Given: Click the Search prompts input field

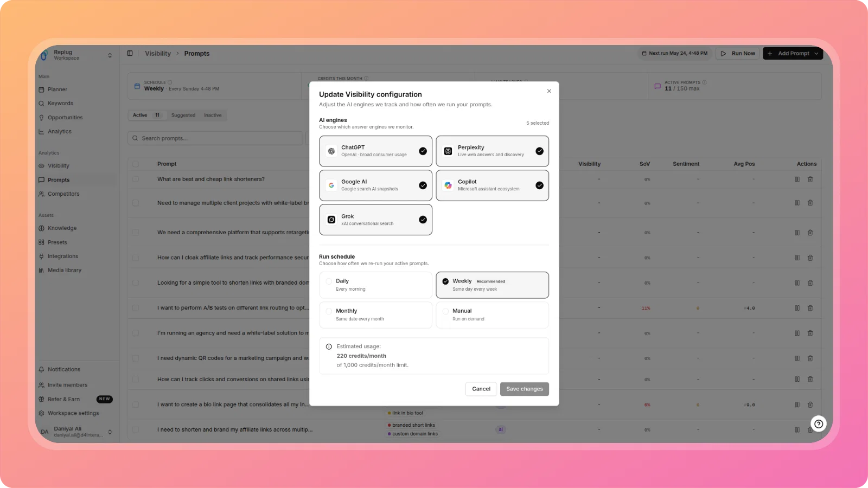Looking at the screenshot, I should click(215, 138).
